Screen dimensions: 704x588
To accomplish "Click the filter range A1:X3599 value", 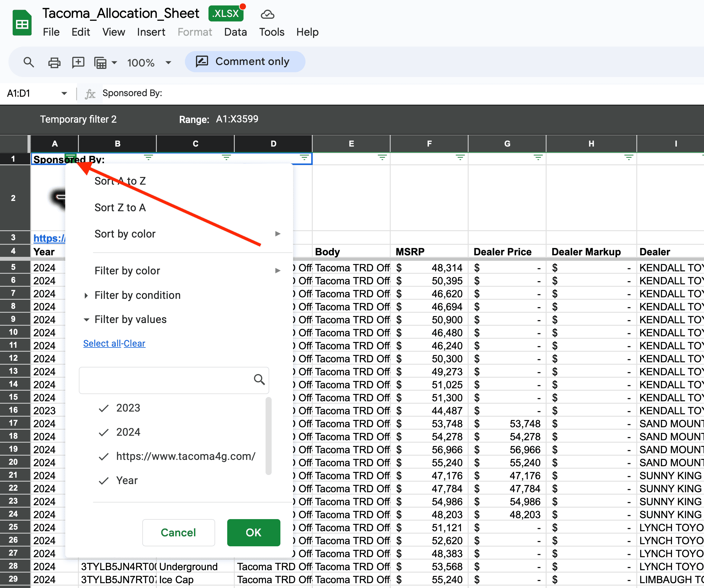I will 237,119.
